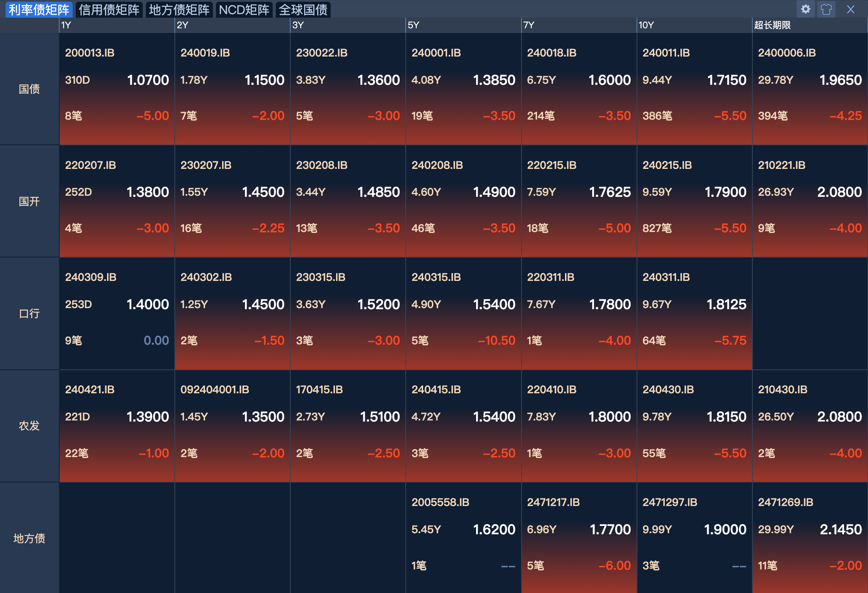
Task: Select the 2471217.IB local bond cell
Action: pyautogui.click(x=553, y=502)
